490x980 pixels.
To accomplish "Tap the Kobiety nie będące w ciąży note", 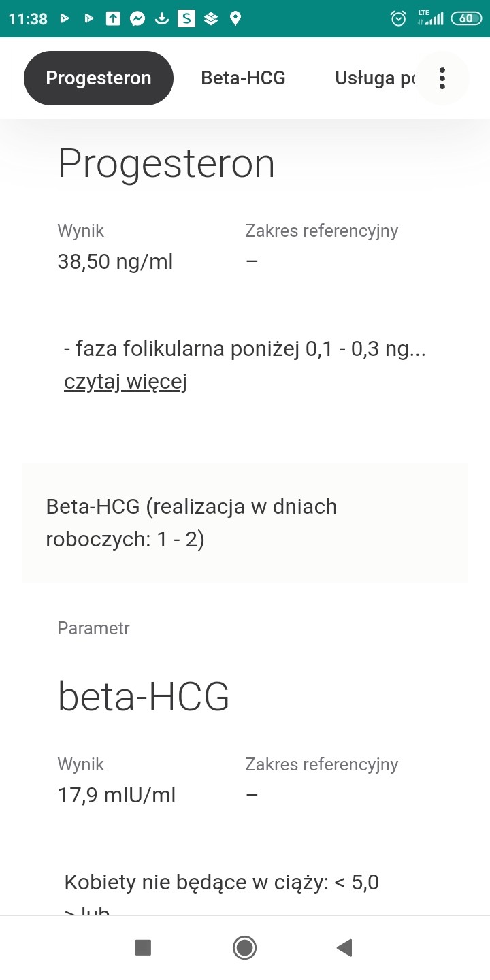I will point(222,883).
